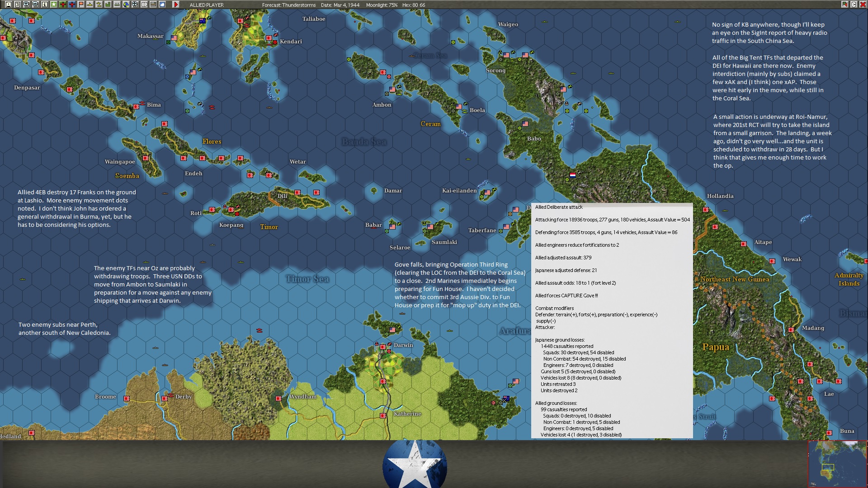Click the green land unit icon

[x=108, y=5]
